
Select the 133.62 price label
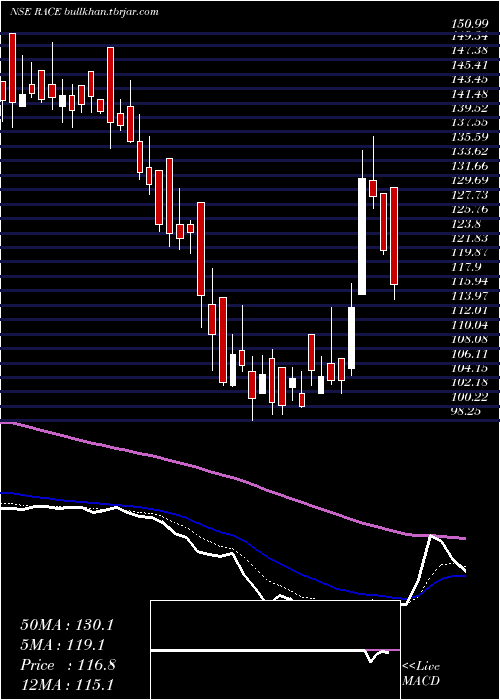point(472,152)
